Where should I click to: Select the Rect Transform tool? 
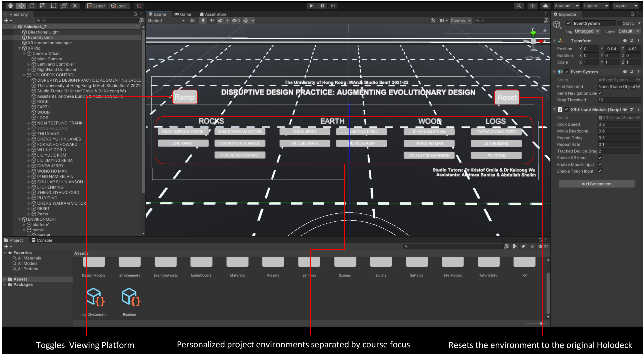53,6
